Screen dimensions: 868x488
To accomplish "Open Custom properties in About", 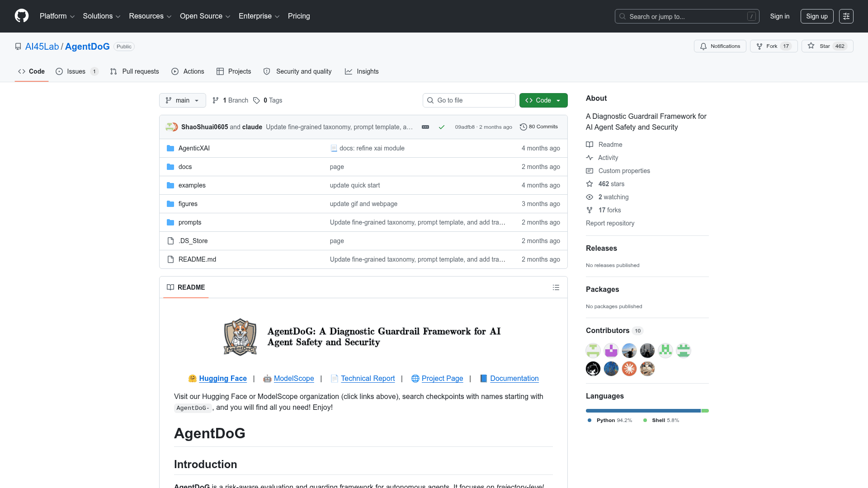I will tap(624, 171).
